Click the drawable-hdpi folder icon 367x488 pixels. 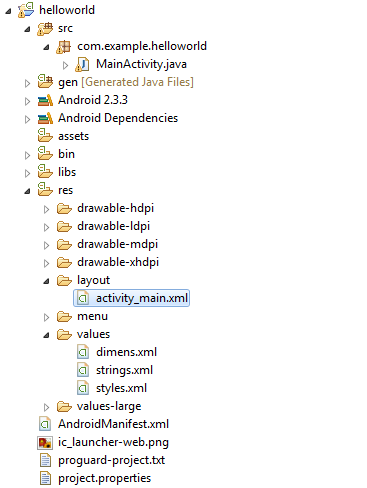[64, 209]
